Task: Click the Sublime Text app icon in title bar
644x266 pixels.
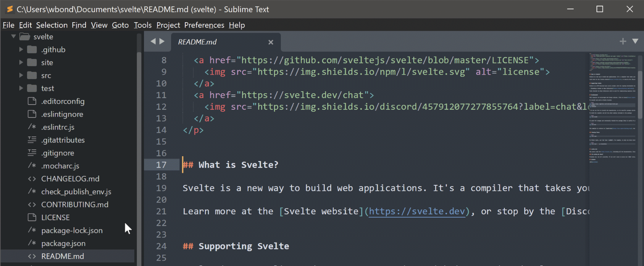Action: pyautogui.click(x=10, y=9)
